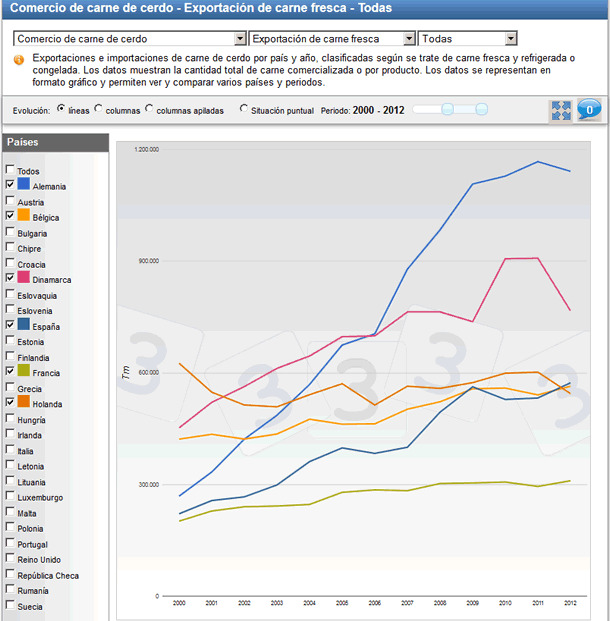610x621 pixels.
Task: Uncheck the Dinamarca checkbox
Action: [x=10, y=278]
